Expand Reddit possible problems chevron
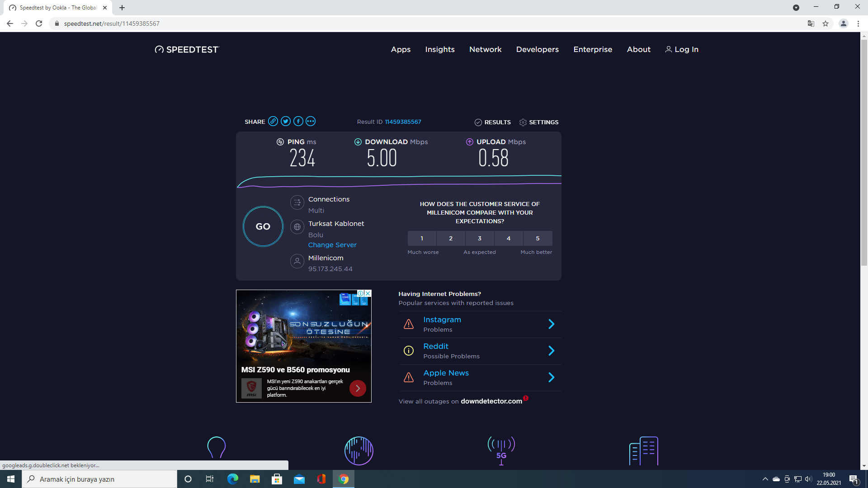This screenshot has height=488, width=868. (x=551, y=351)
